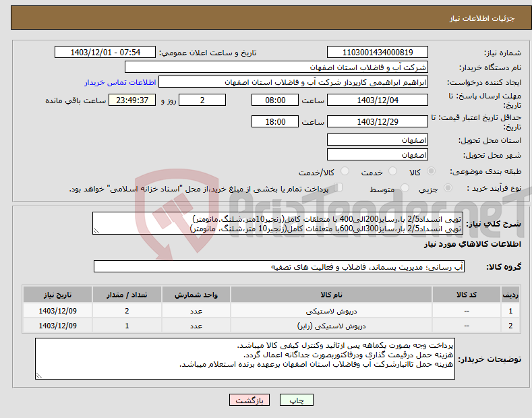This screenshot has height=418, width=532.
Task: Click the item name درپوش لاستیکی in row 1
Action: (331, 311)
